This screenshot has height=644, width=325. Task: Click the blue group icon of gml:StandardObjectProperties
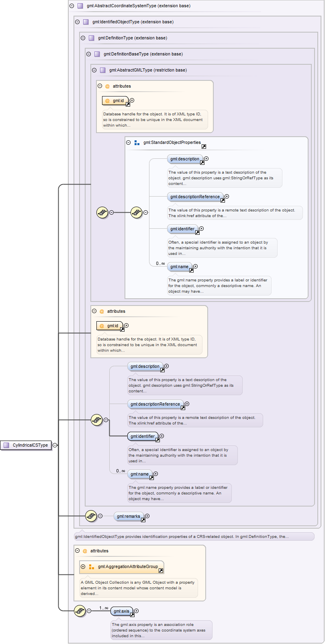137,143
